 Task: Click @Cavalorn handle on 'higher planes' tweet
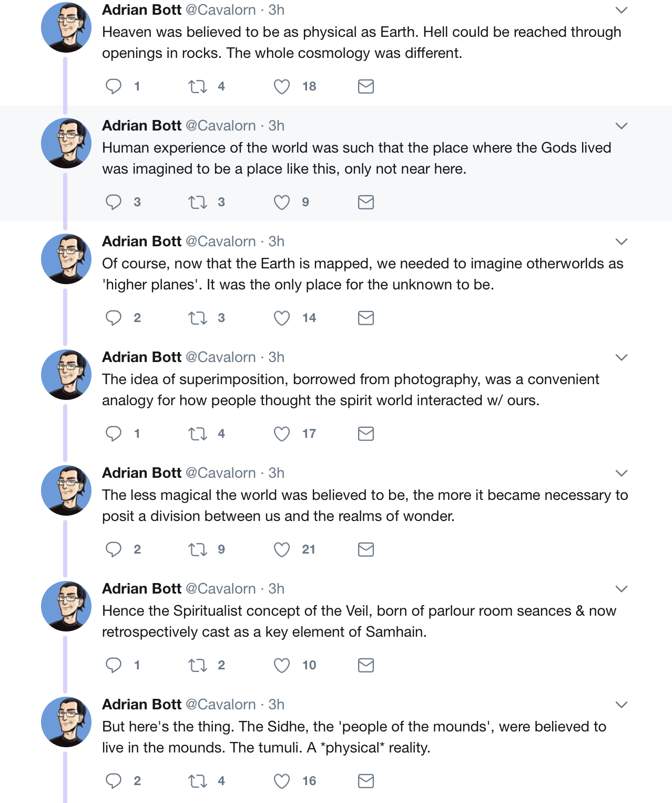[221, 242]
